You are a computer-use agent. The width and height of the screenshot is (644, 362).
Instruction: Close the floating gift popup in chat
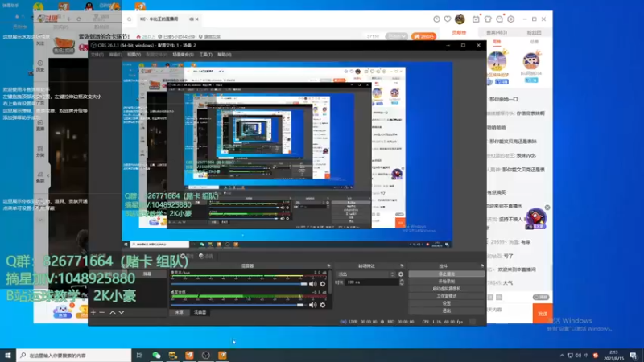pyautogui.click(x=547, y=208)
